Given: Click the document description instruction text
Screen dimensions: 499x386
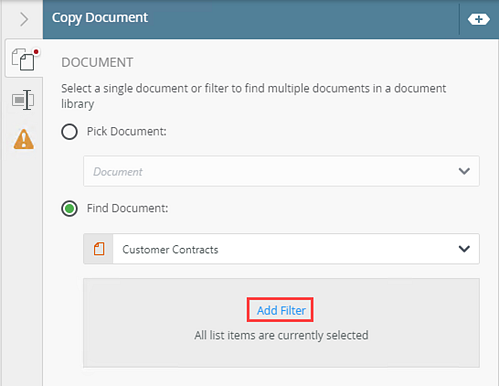Looking at the screenshot, I should [x=254, y=96].
